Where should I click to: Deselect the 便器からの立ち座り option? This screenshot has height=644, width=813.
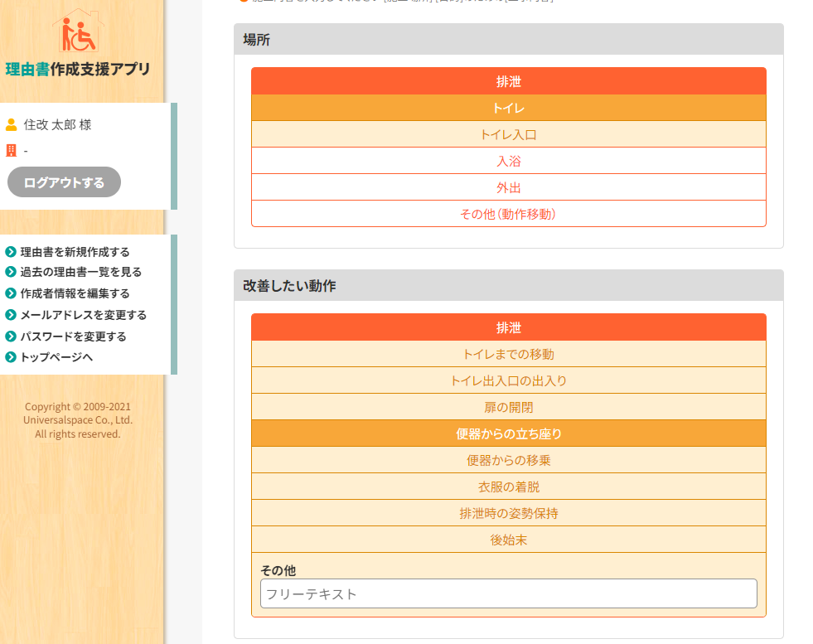(x=508, y=433)
